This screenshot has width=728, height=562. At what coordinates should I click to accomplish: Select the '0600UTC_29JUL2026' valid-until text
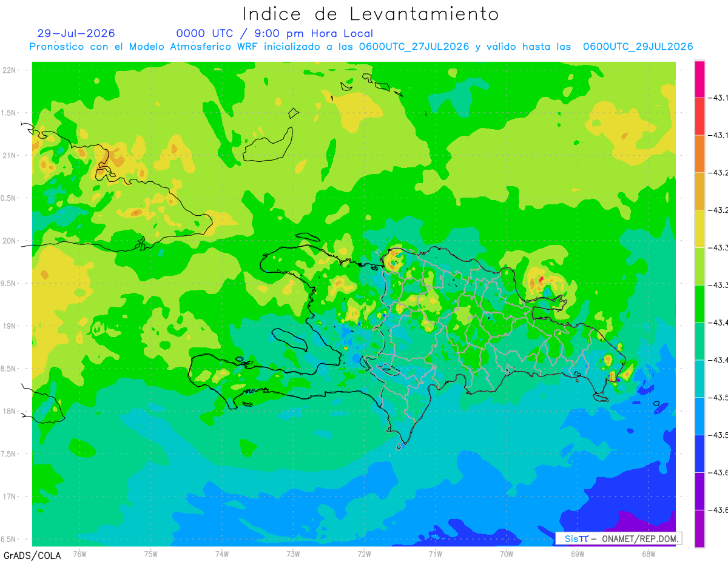coord(638,47)
